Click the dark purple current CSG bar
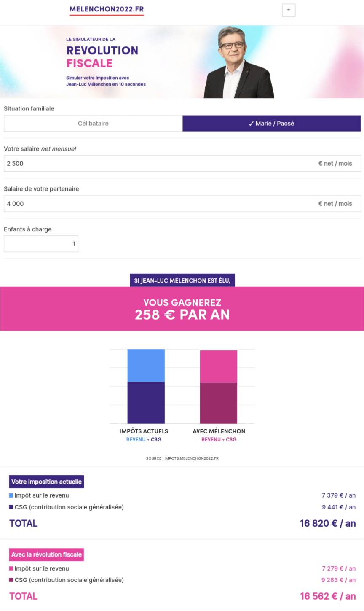The height and width of the screenshot is (611, 364). point(146,403)
